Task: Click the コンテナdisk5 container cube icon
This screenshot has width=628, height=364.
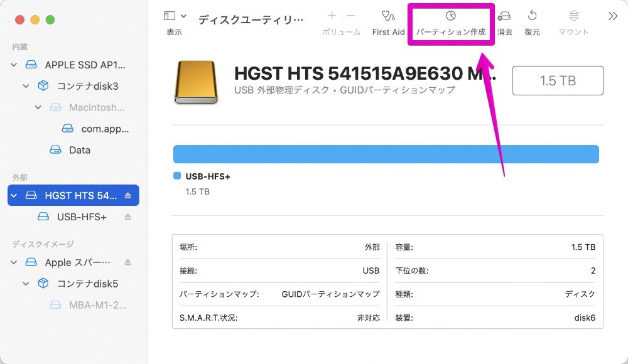Action: click(x=43, y=284)
